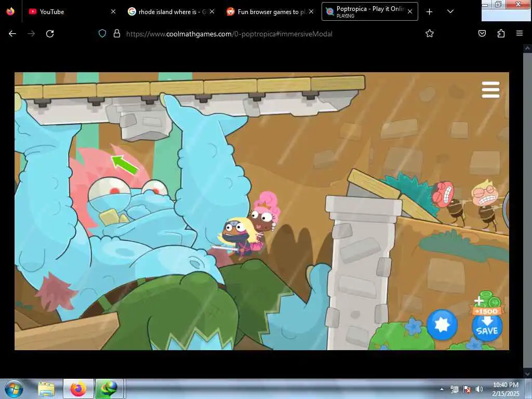The image size is (532, 399).
Task: Open a new browser tab
Action: click(429, 12)
